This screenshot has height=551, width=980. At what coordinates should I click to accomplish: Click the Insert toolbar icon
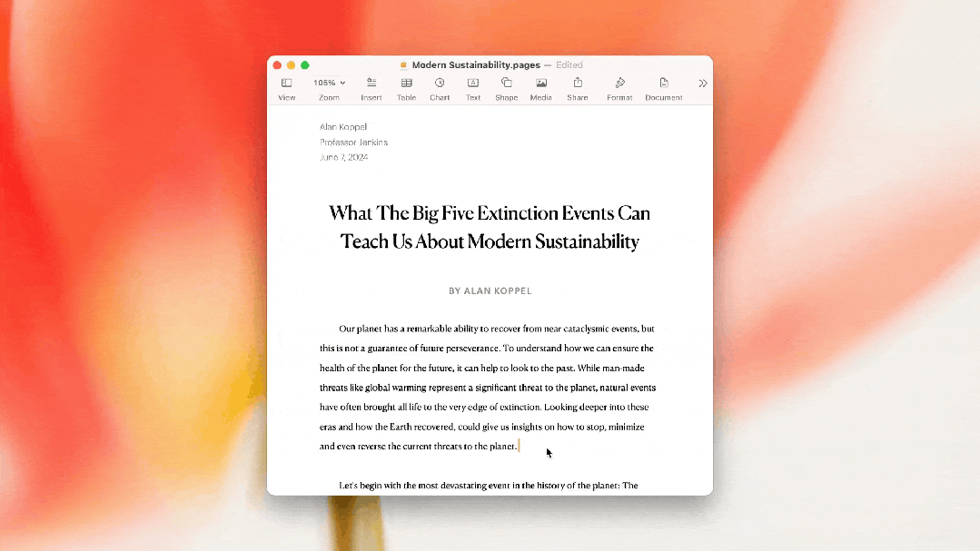coord(371,84)
